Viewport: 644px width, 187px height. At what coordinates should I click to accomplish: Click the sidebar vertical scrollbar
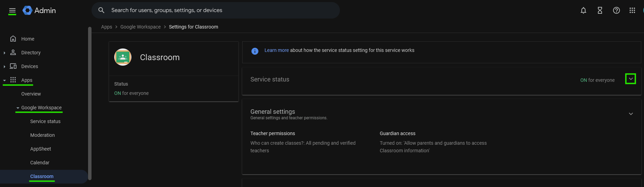[x=90, y=103]
